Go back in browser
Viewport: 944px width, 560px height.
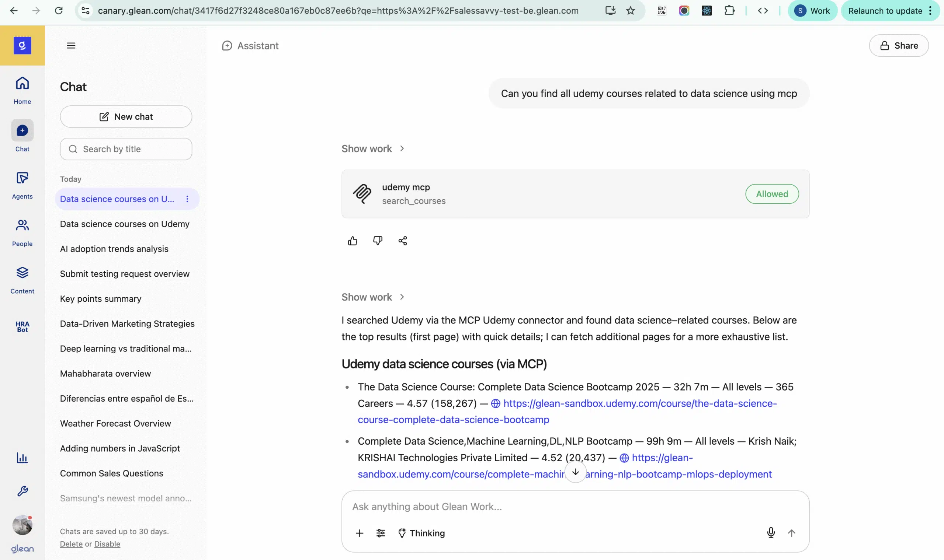click(x=14, y=11)
